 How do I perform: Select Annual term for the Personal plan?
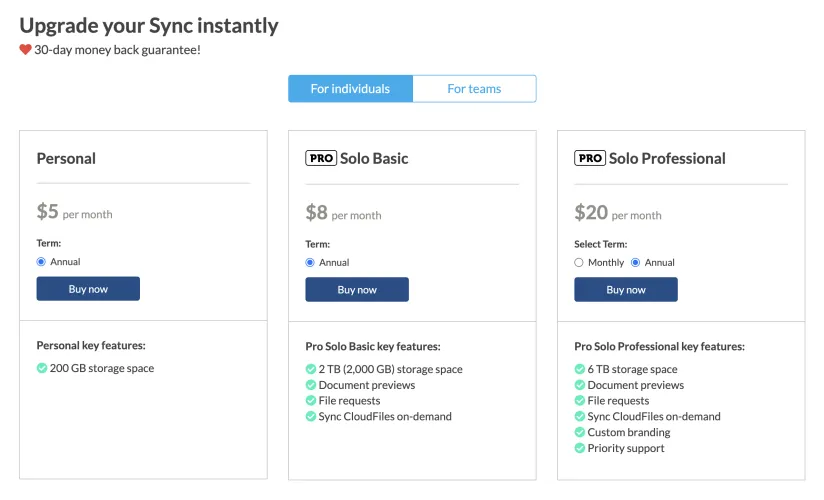tap(42, 262)
